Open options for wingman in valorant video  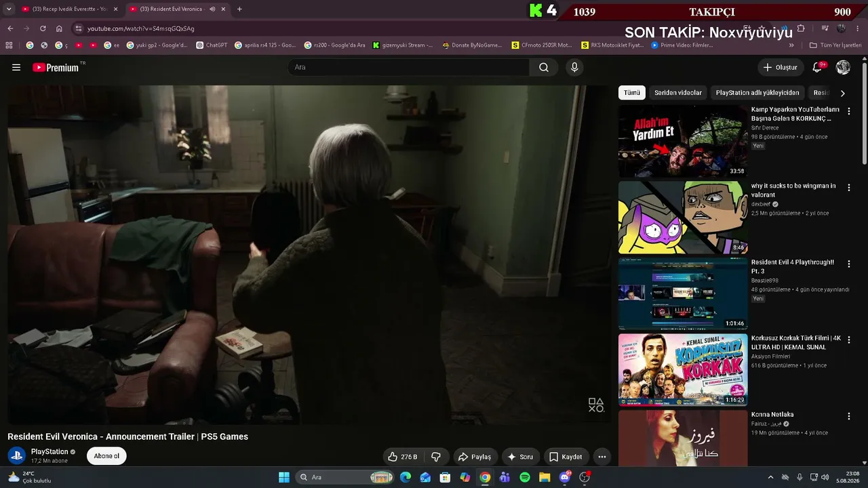848,187
